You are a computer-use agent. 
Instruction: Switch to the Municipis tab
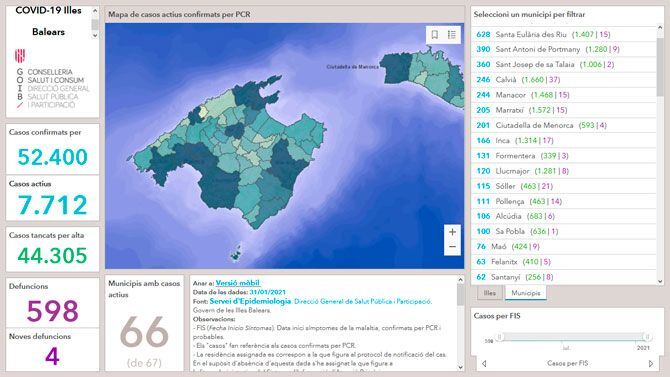click(526, 293)
